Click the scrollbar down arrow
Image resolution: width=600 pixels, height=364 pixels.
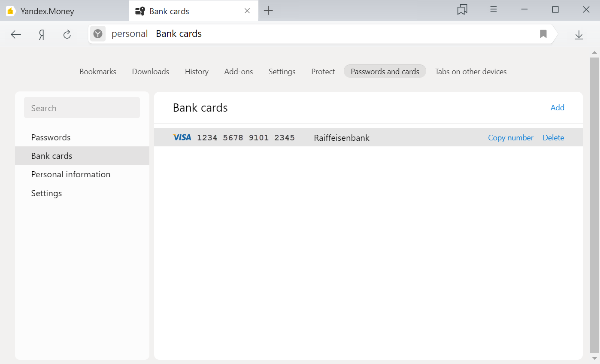[594, 358]
